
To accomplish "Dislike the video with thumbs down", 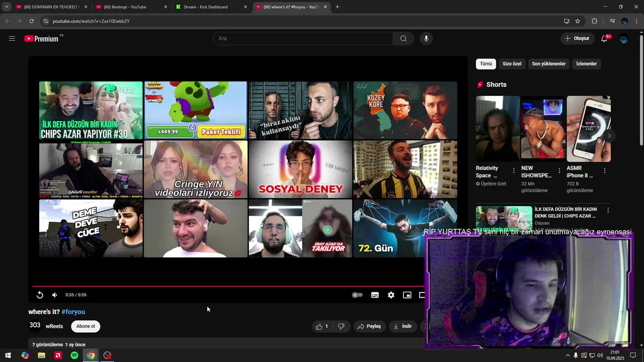I will (341, 326).
